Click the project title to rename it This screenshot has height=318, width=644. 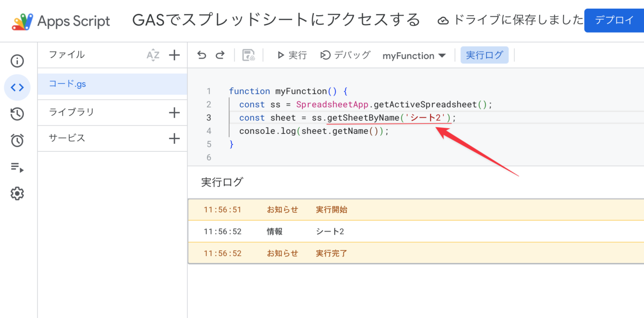coord(276,20)
